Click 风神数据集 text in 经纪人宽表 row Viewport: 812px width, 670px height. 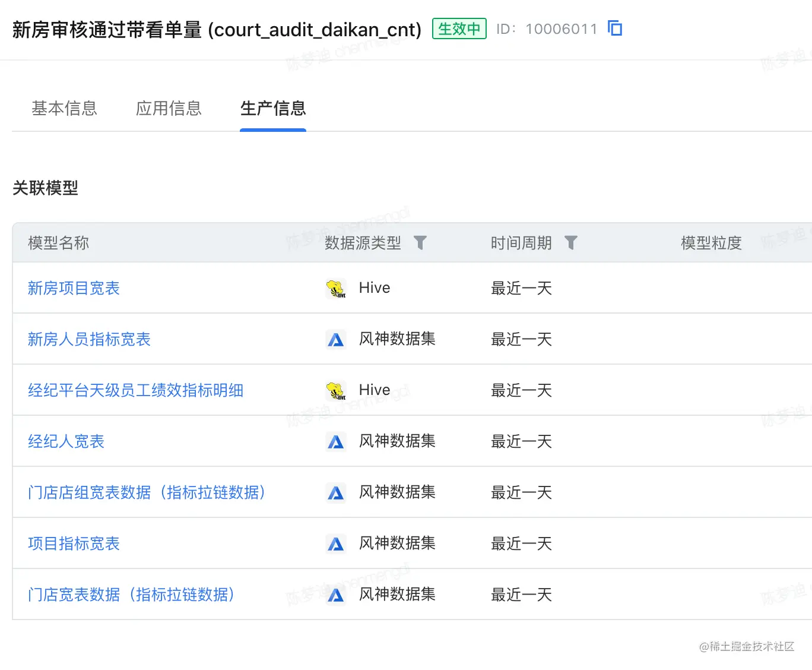(397, 441)
